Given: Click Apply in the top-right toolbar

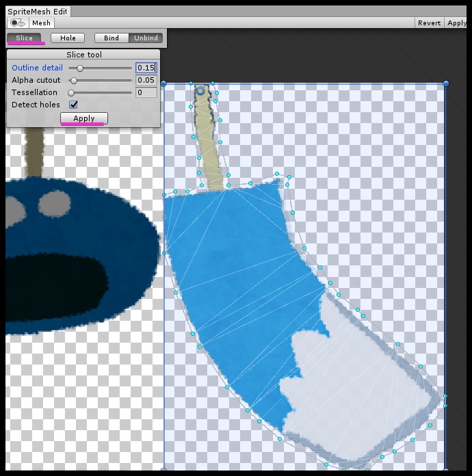Looking at the screenshot, I should click(x=457, y=23).
